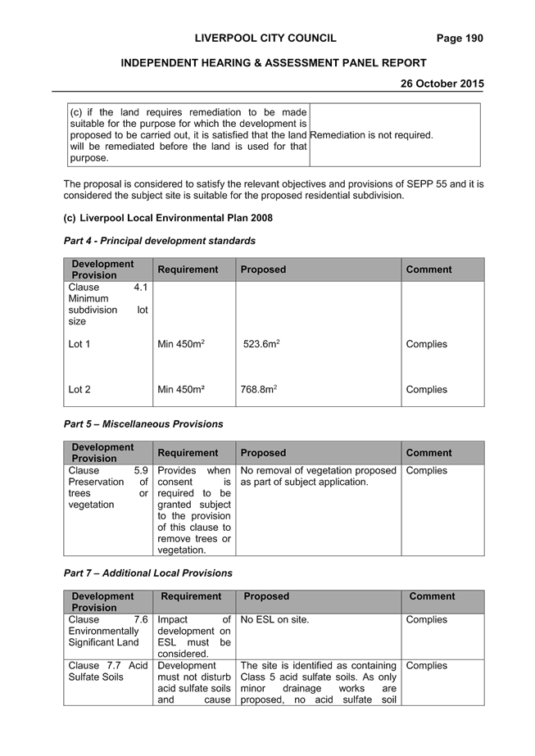Click 'Complies' comment for Clause 7.6
Image resolution: width=535 pixels, height=756 pixels.
[x=427, y=619]
